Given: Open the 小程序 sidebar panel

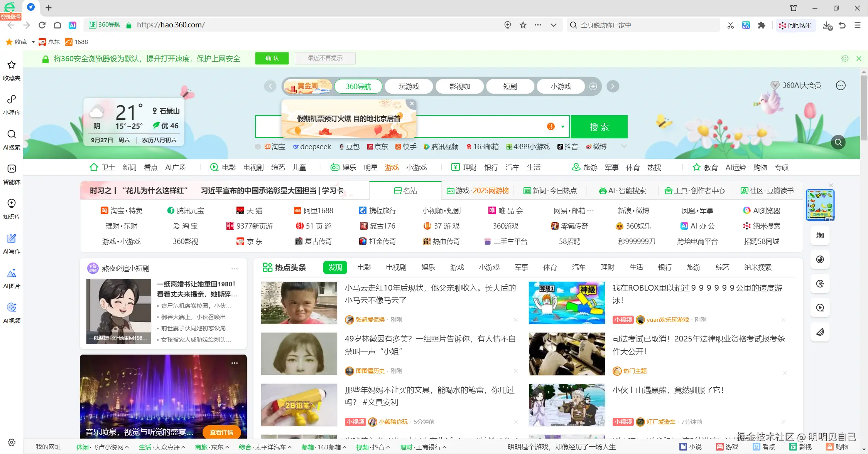Looking at the screenshot, I should [x=12, y=104].
